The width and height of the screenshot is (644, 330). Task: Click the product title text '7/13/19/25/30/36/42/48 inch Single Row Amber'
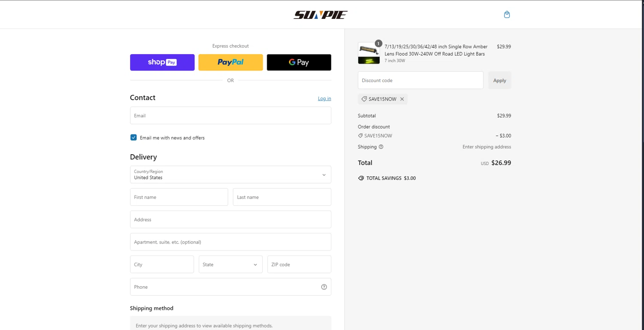(x=436, y=47)
